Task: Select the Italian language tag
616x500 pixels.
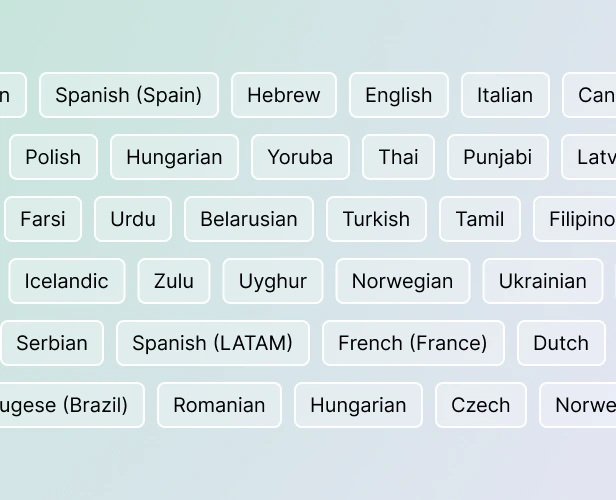Action: click(505, 95)
